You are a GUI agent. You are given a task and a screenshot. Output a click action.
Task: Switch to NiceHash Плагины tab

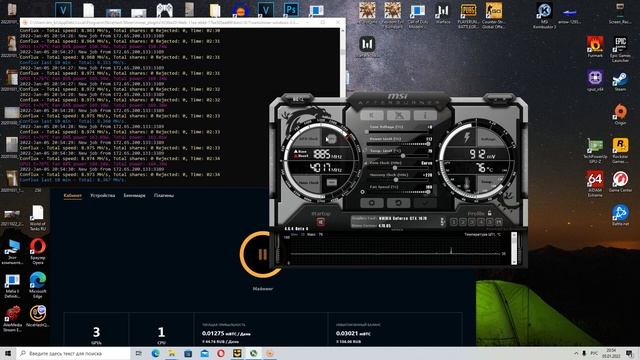pyautogui.click(x=164, y=196)
